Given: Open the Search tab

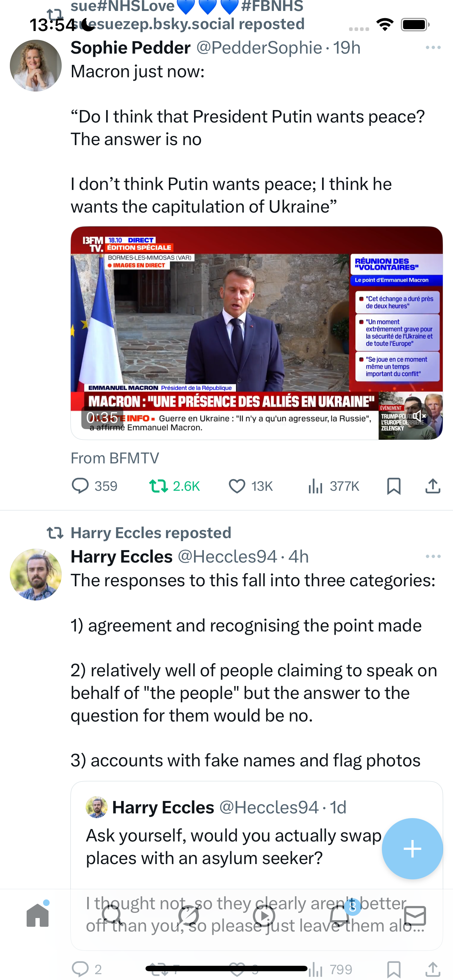Looking at the screenshot, I should point(112,915).
